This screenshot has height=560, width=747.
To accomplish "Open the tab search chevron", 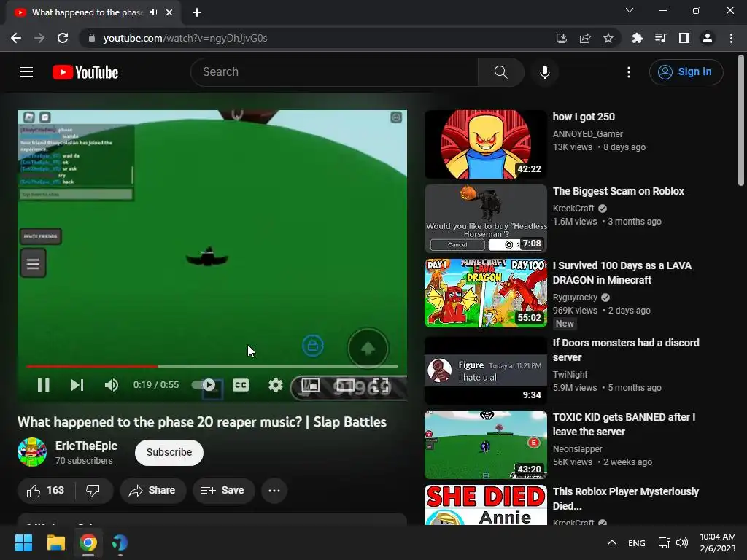I will coord(630,10).
